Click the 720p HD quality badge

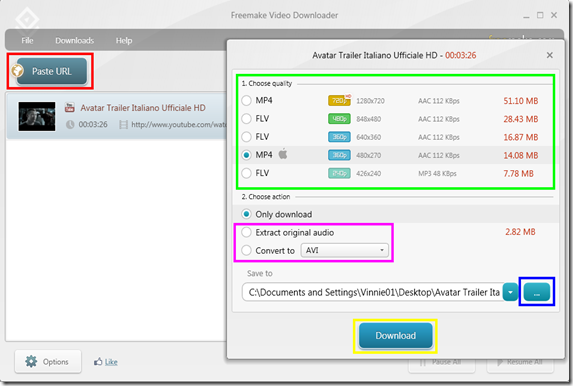point(339,100)
